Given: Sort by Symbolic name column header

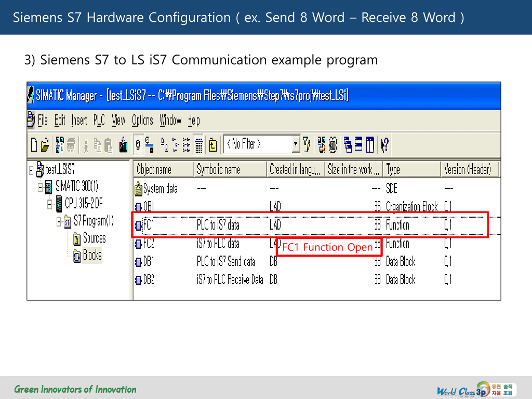Looking at the screenshot, I should (x=230, y=170).
